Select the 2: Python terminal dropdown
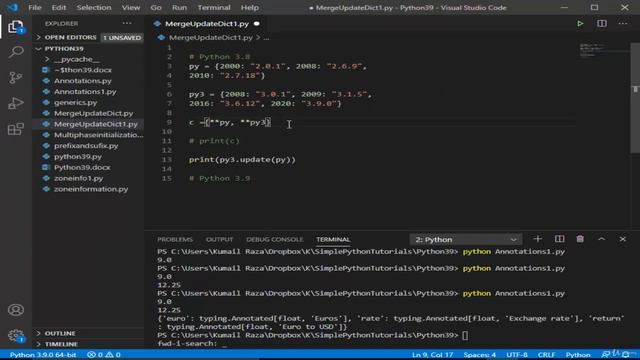Viewport: 640px width, 360px height. pyautogui.click(x=465, y=240)
